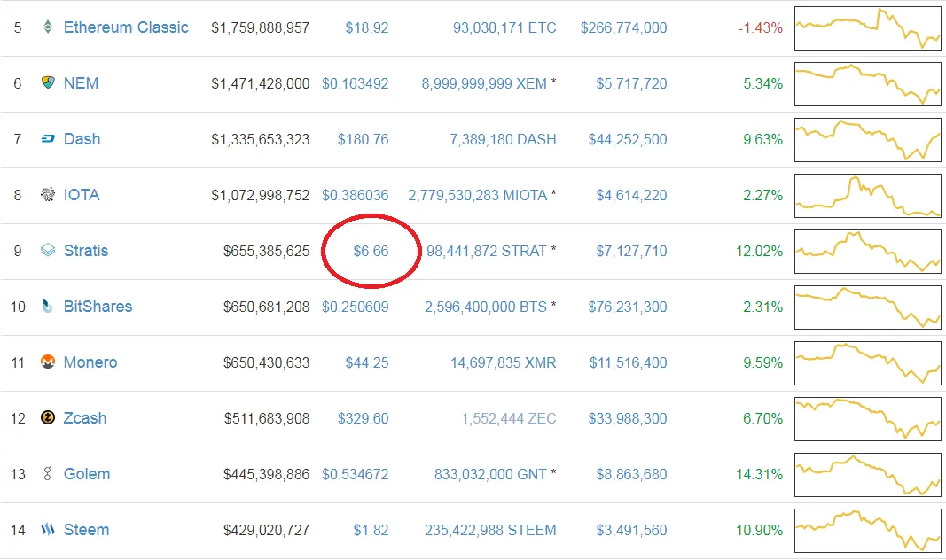Open the BitShares coin page
This screenshot has width=946, height=560.
tap(98, 307)
